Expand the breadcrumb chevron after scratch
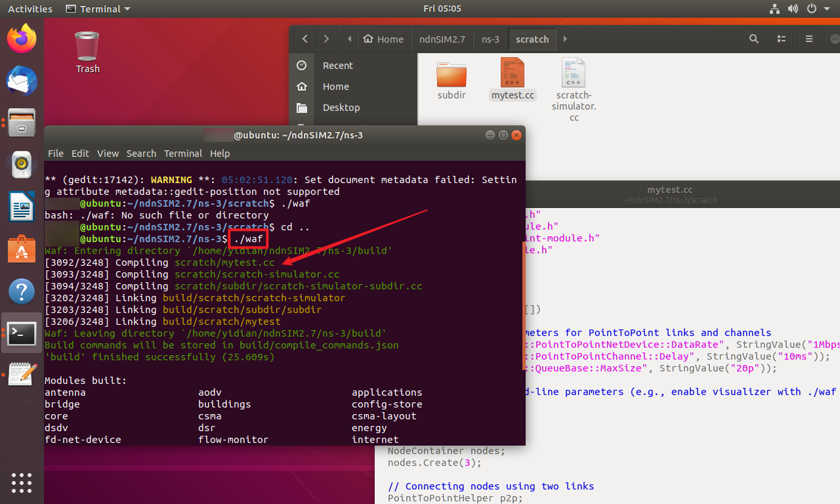Image resolution: width=840 pixels, height=504 pixels. pyautogui.click(x=565, y=39)
